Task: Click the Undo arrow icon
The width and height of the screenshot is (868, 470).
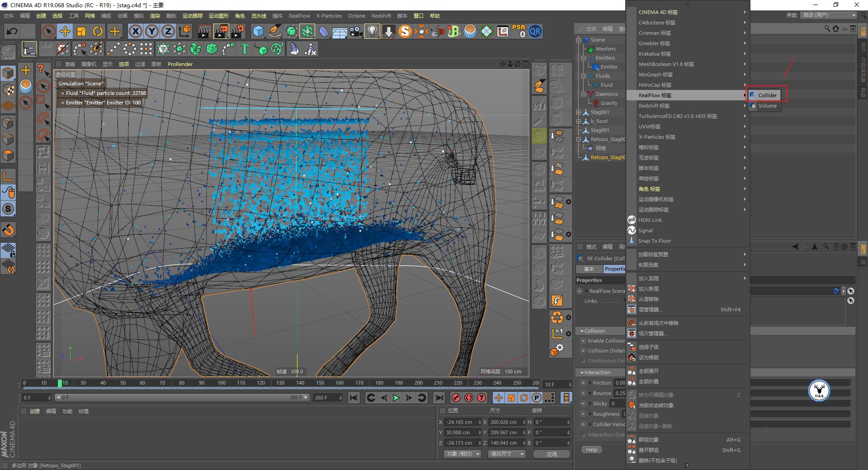Action: [12, 31]
